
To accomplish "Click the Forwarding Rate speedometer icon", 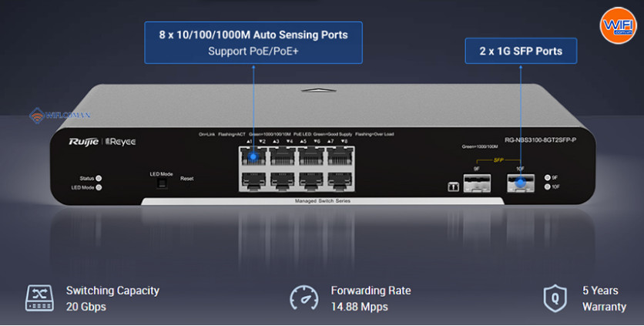I will 304,297.
